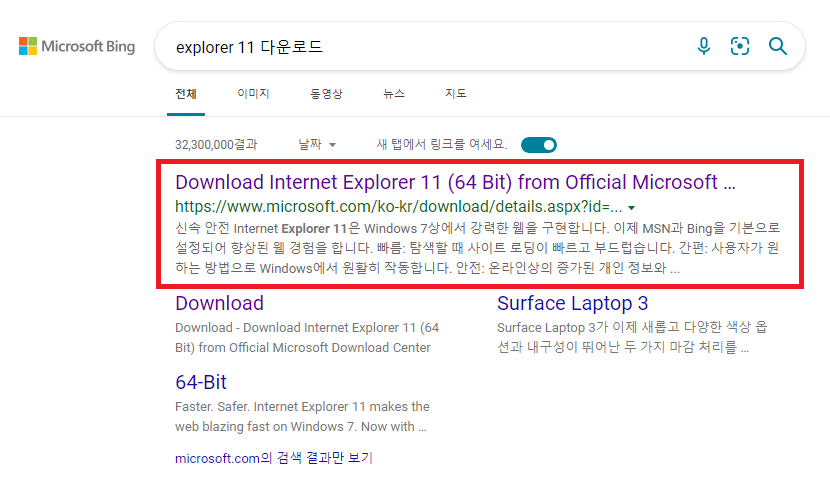Switch to the 뉴스 tab
The height and width of the screenshot is (485, 830).
(x=394, y=94)
